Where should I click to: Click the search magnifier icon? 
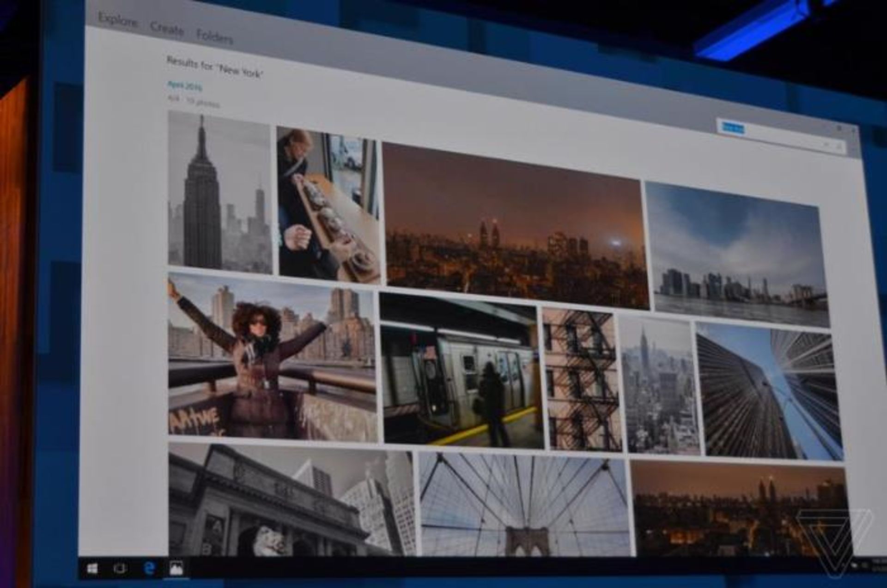coord(839,147)
